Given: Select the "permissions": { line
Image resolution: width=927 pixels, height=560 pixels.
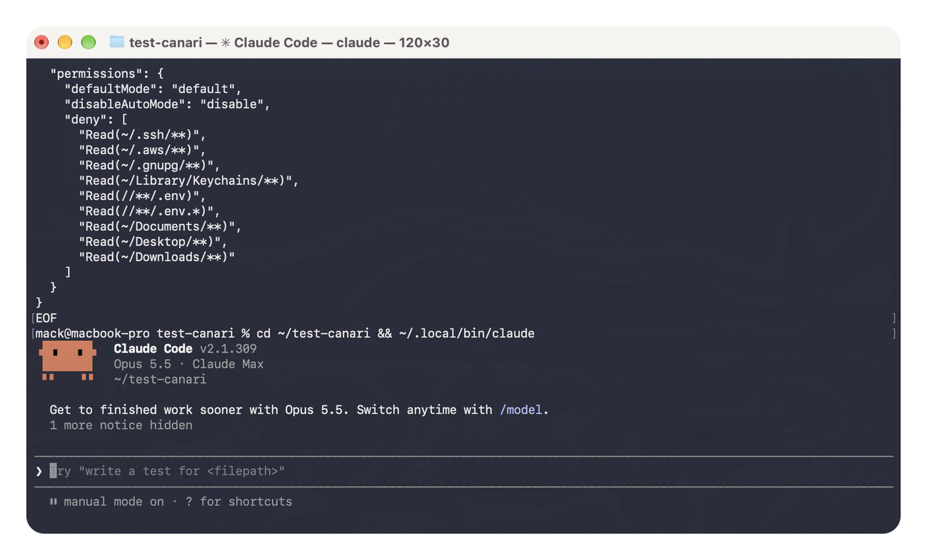Looking at the screenshot, I should click(107, 73).
